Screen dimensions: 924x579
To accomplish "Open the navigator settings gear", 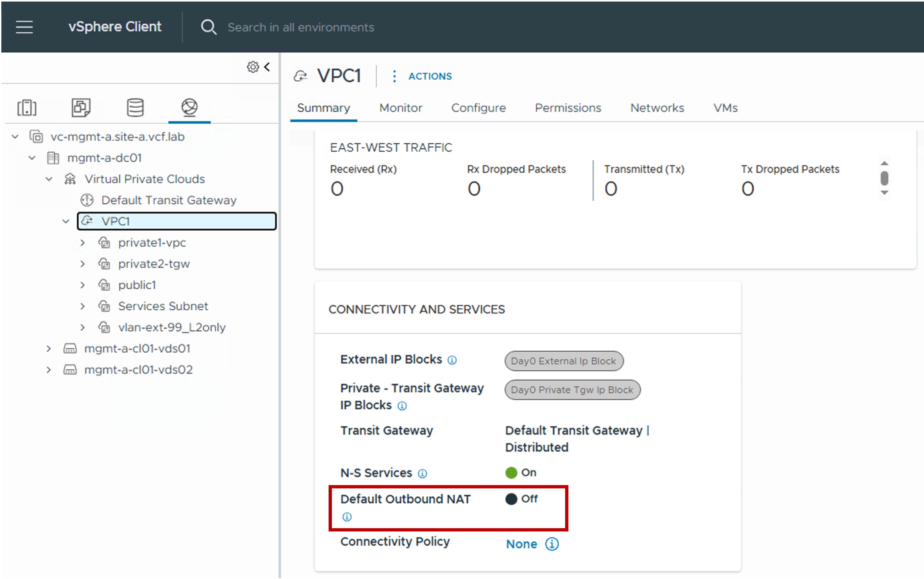I will coord(252,67).
